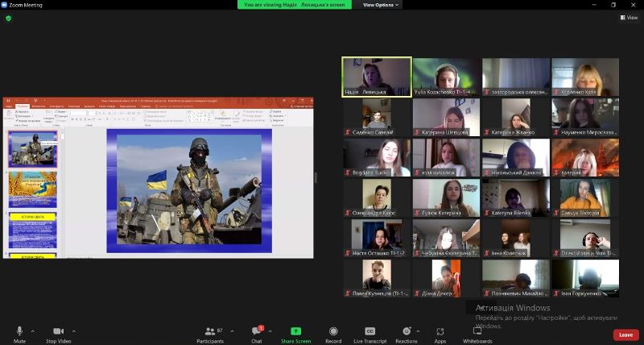The image size is (644, 345).
Task: Expand the caret next to Reactions
Action: (x=418, y=331)
